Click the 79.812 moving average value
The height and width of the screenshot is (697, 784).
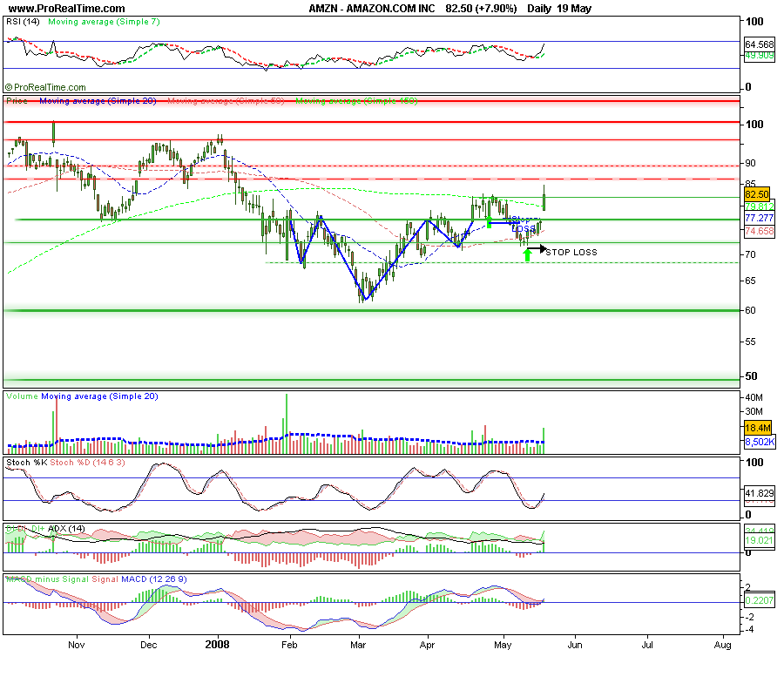point(759,206)
